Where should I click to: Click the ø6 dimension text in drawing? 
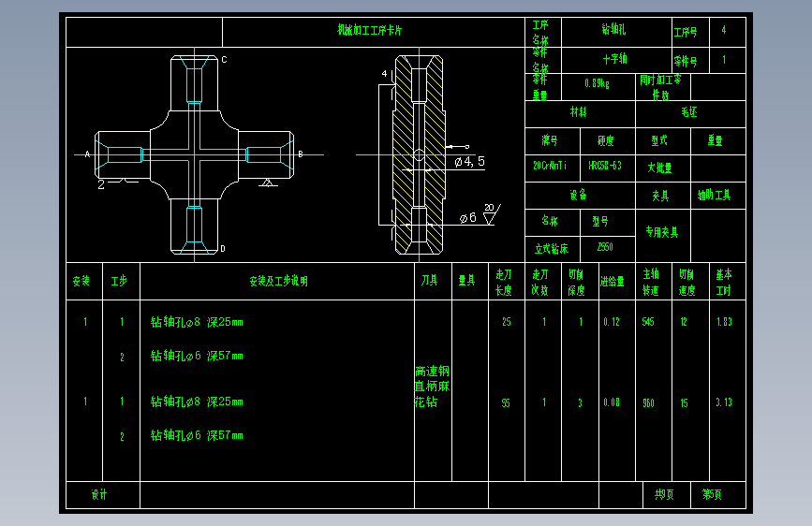click(x=467, y=218)
